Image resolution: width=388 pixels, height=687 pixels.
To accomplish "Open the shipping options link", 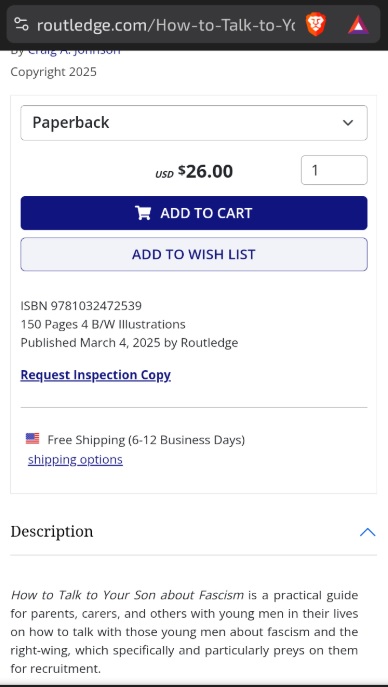I will (x=75, y=460).
